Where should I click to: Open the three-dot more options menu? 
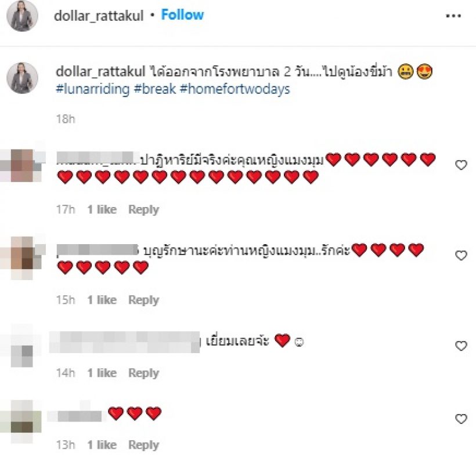click(453, 16)
